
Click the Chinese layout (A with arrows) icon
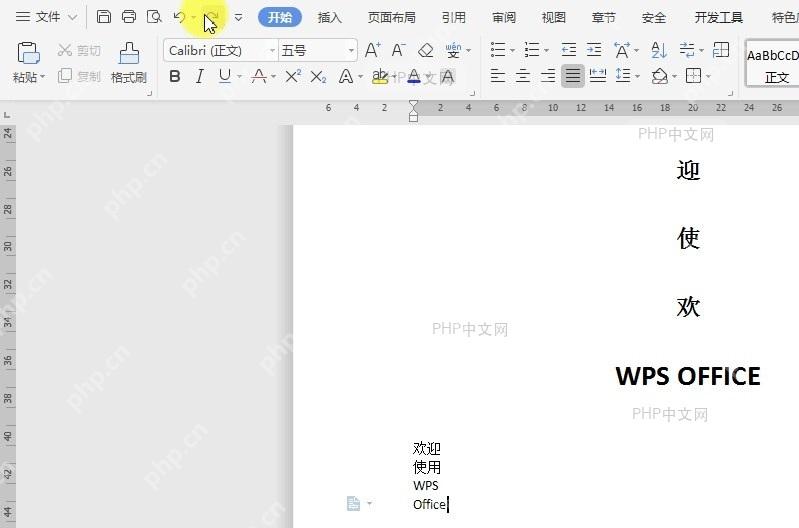click(x=622, y=50)
